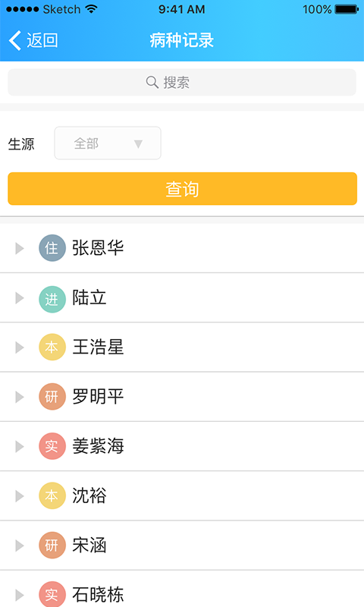Select the 姜紫海 name entry
The height and width of the screenshot is (607, 364).
point(98,446)
